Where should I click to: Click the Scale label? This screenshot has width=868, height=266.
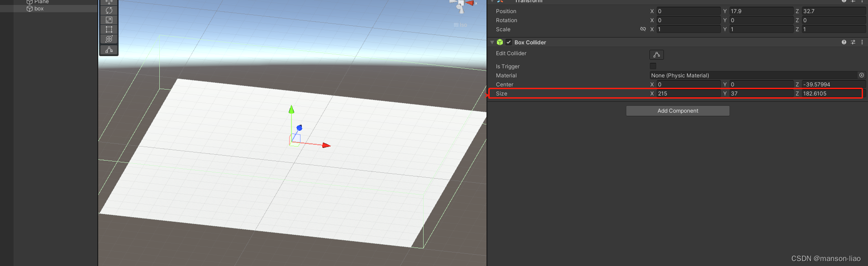[503, 29]
